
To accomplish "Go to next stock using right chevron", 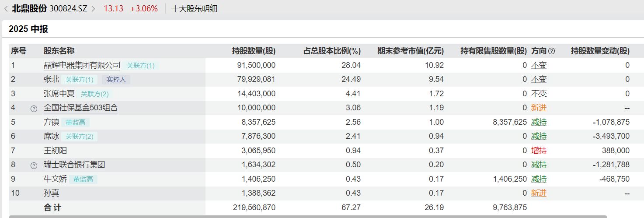I will tap(93, 9).
